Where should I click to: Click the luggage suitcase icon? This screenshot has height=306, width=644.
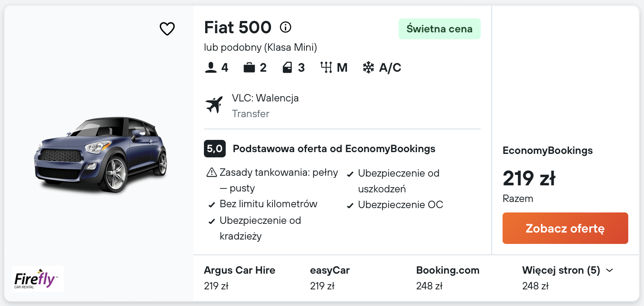(x=249, y=68)
